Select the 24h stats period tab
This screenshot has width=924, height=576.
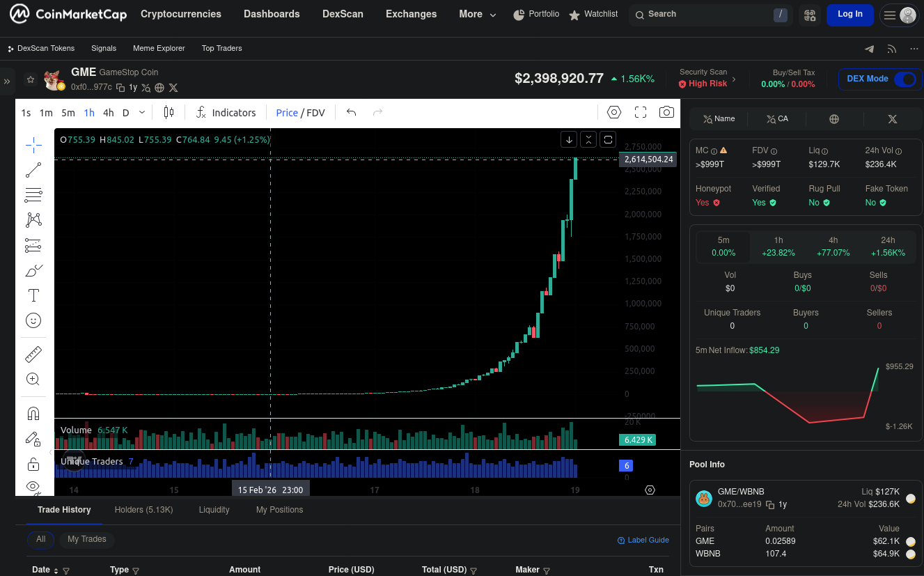[888, 247]
